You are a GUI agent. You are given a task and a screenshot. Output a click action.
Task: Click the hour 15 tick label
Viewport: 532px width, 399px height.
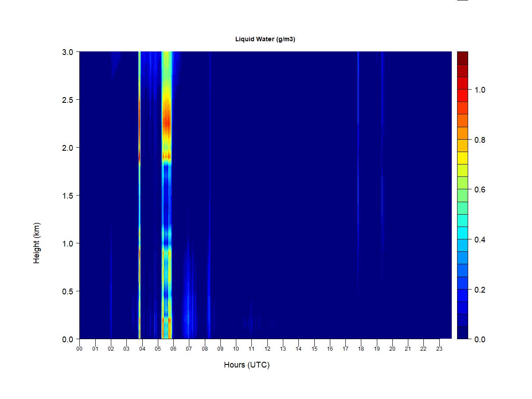tap(314, 349)
